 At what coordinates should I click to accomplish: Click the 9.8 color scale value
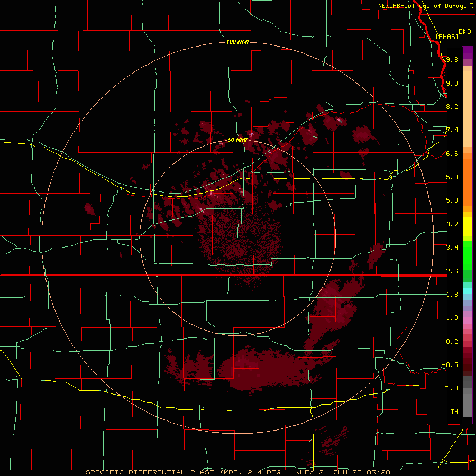coord(452,59)
